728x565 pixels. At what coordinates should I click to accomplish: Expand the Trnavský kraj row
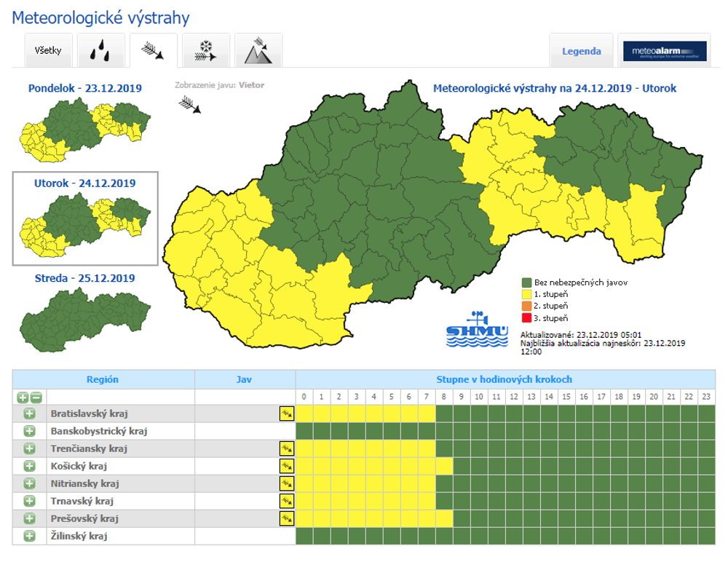[29, 501]
